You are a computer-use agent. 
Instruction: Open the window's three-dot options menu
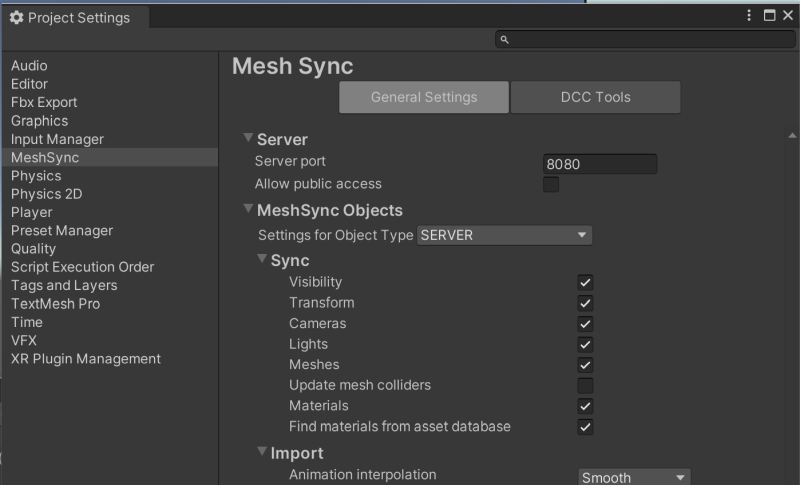click(x=750, y=15)
